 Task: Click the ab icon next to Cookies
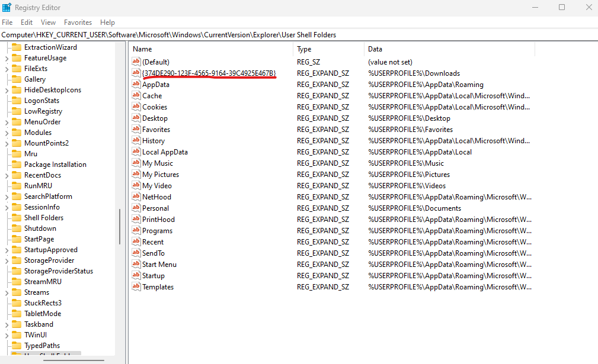(x=136, y=107)
